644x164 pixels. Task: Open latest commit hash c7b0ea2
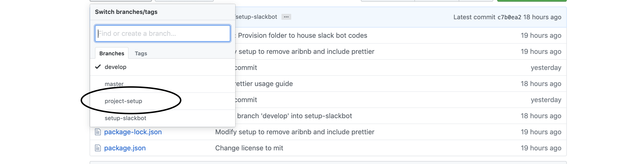(509, 17)
